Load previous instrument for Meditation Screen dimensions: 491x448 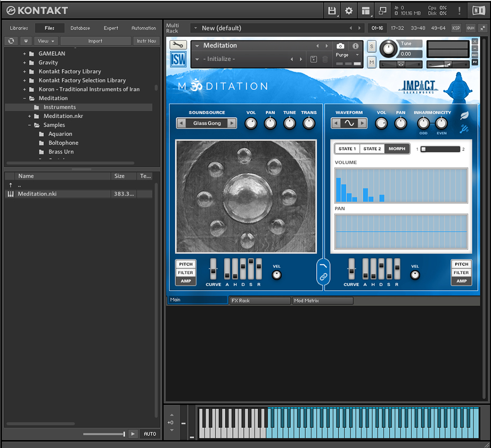[x=317, y=46]
